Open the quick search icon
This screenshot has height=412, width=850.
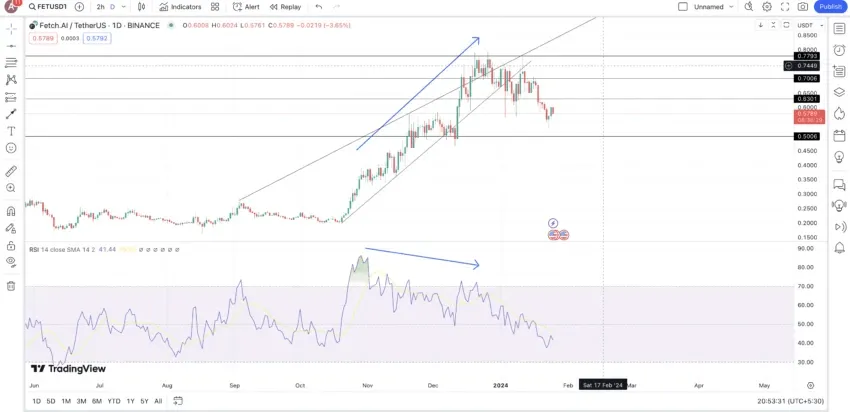point(749,7)
